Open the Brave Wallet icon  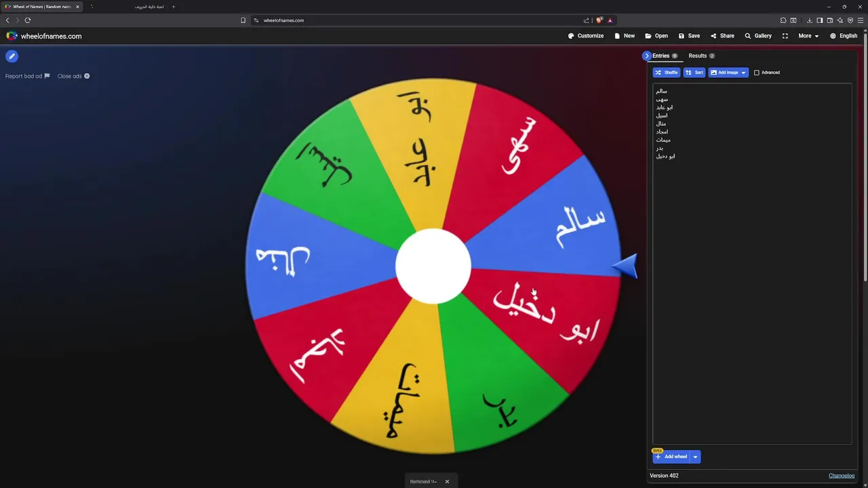(x=830, y=20)
